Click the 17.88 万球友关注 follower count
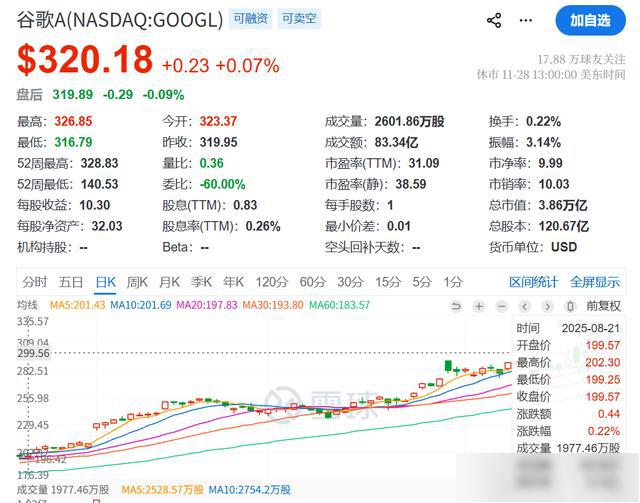This screenshot has width=640, height=503. (x=581, y=60)
